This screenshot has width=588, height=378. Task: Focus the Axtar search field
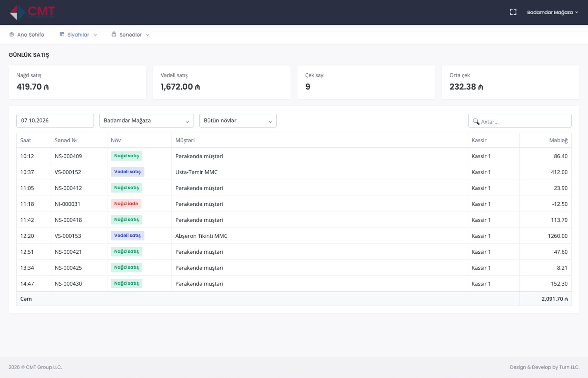tap(520, 121)
